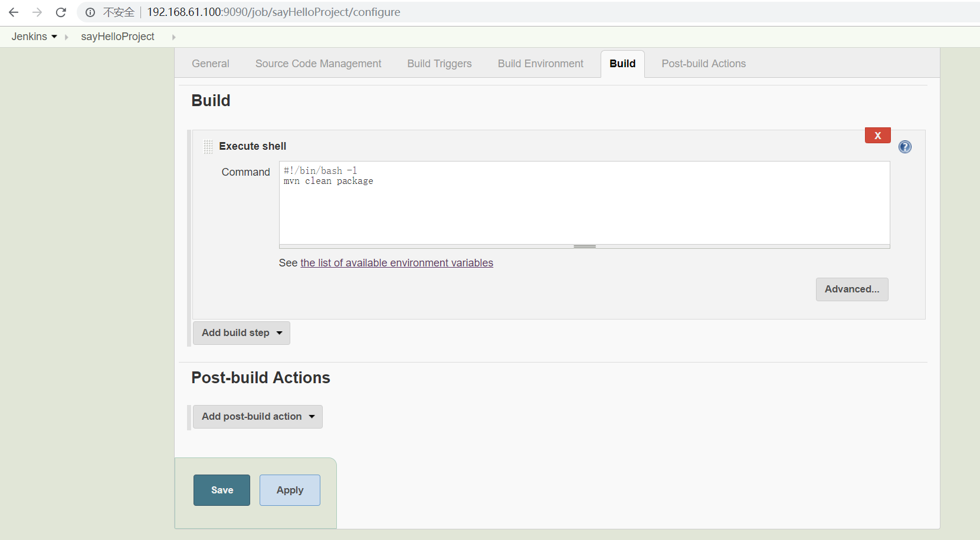Viewport: 980px width, 540px height.
Task: Reload the page with the refresh icon
Action: [x=61, y=12]
